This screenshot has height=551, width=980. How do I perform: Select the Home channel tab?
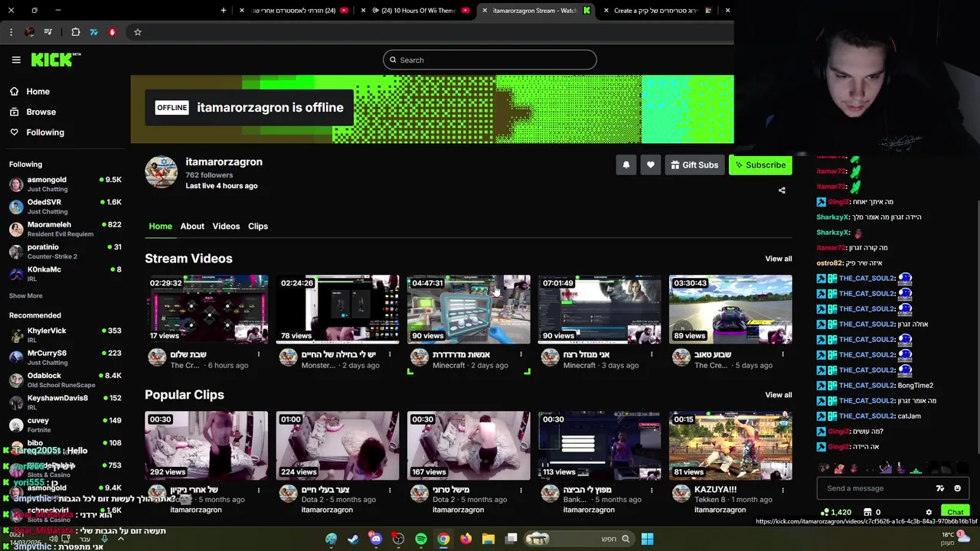point(160,226)
